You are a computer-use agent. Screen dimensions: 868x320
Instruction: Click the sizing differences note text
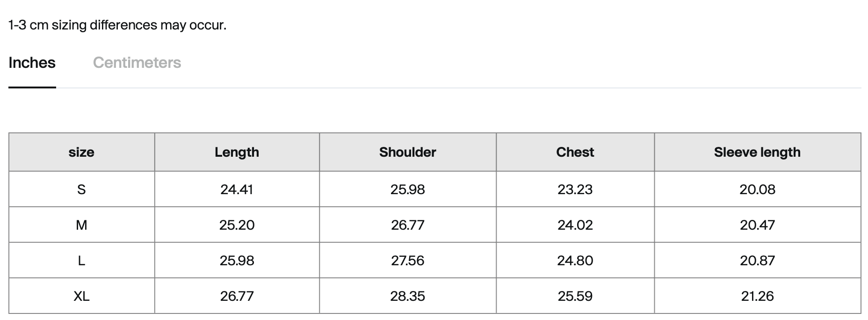[x=117, y=25]
